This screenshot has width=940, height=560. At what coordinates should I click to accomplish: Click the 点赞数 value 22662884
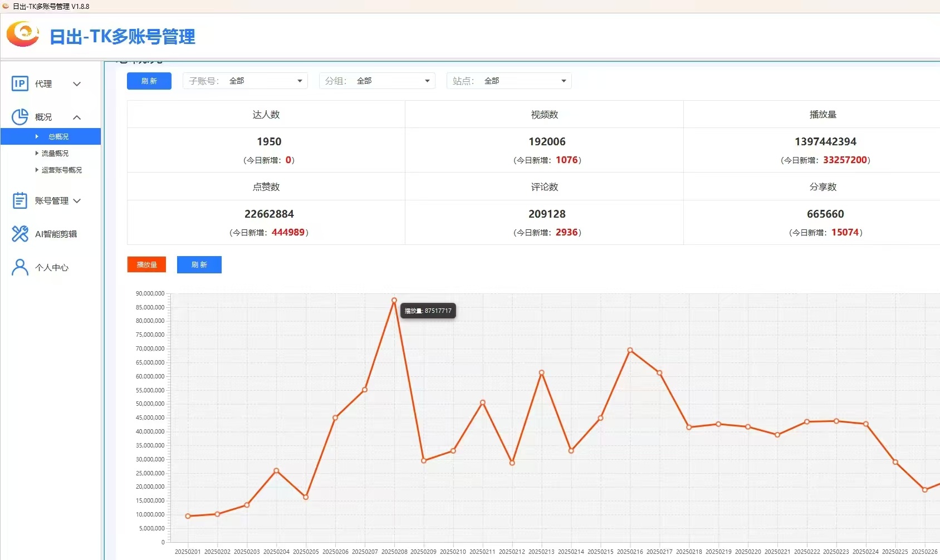tap(269, 214)
